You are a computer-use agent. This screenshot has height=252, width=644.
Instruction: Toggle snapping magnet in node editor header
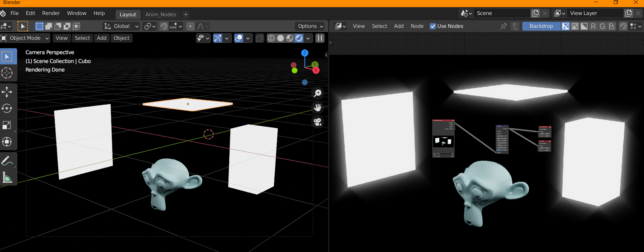click(623, 26)
